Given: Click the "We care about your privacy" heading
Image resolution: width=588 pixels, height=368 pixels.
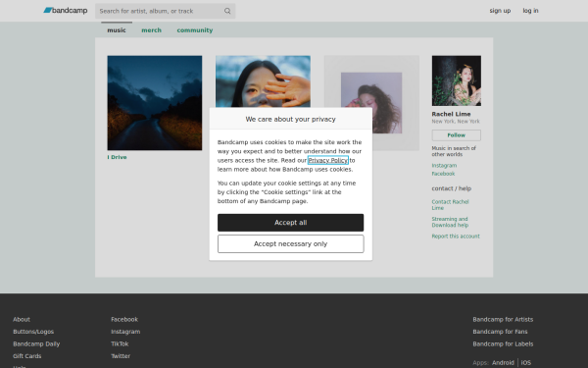Looking at the screenshot, I should pos(291,119).
